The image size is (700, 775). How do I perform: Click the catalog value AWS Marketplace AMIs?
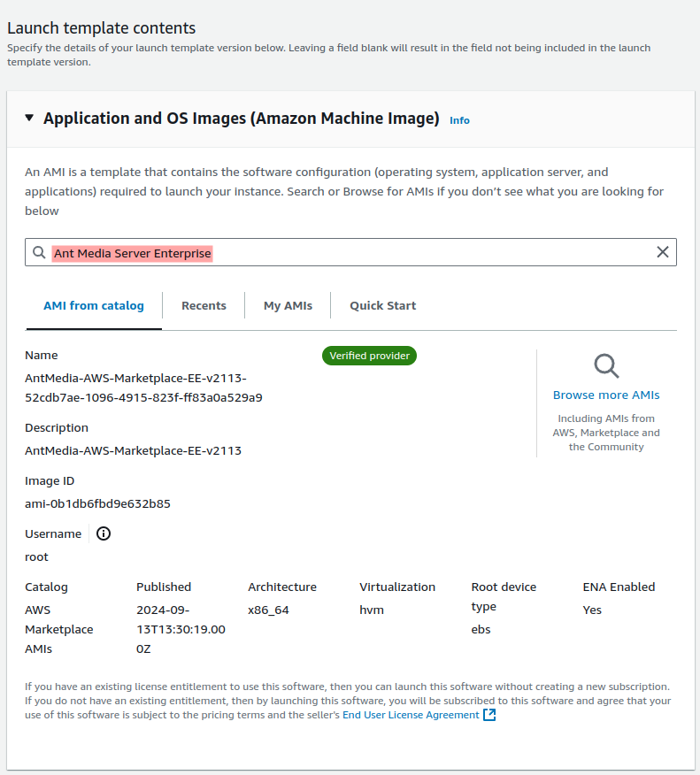coord(58,629)
